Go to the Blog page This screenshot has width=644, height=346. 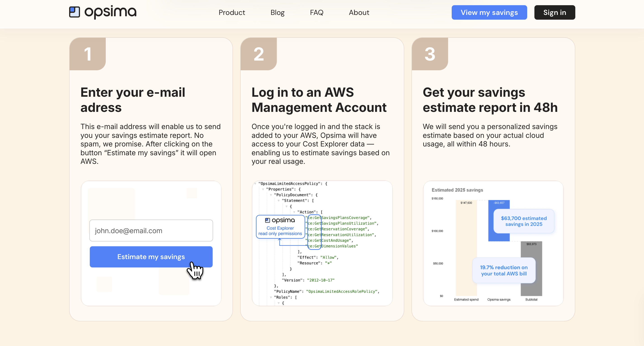tap(277, 12)
